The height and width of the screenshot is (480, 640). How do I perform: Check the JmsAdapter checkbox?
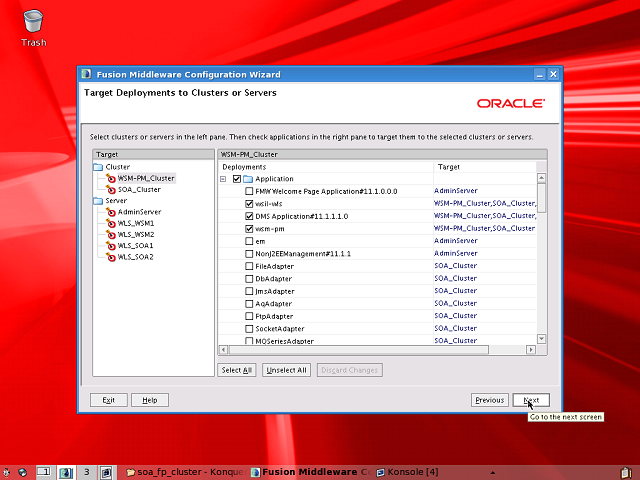pos(249,291)
